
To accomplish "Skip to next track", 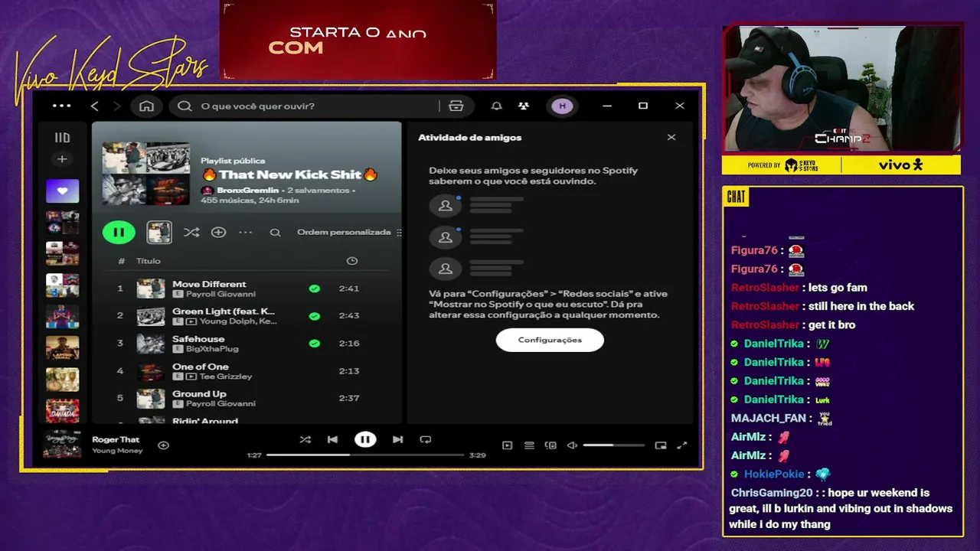I will coord(397,439).
